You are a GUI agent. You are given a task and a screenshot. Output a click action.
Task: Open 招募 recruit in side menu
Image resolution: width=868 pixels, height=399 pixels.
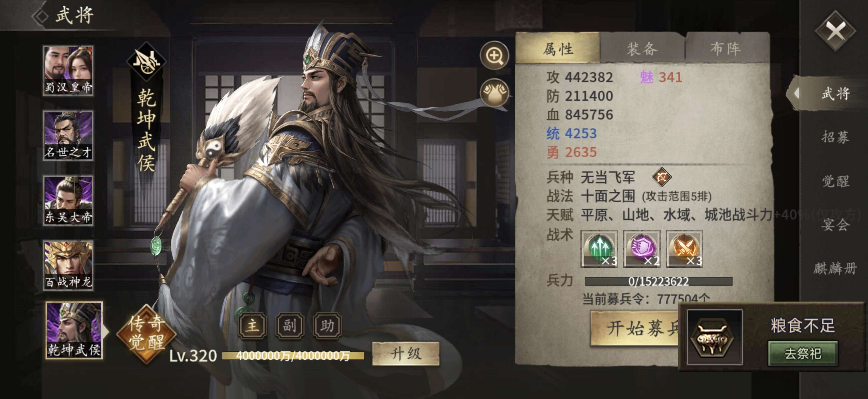click(x=835, y=137)
